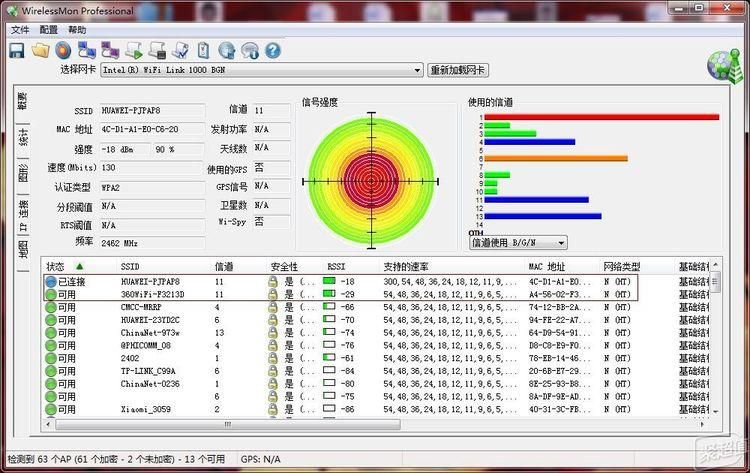Open the 配置 menu
The image size is (750, 473).
pyautogui.click(x=48, y=30)
